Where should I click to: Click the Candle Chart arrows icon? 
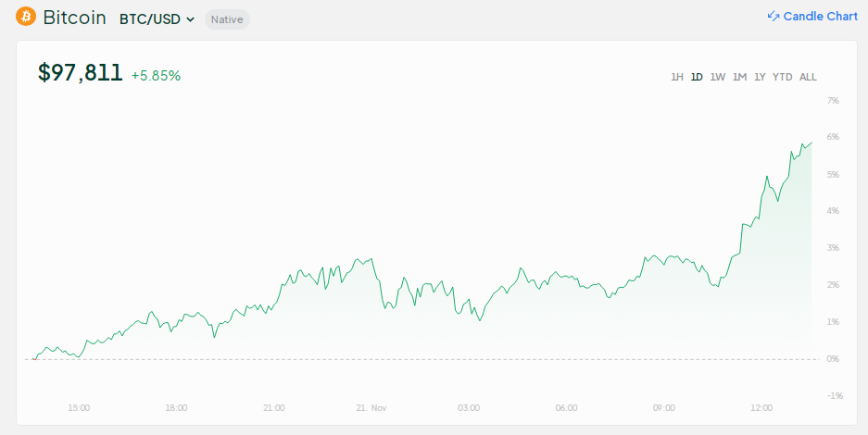click(x=774, y=17)
